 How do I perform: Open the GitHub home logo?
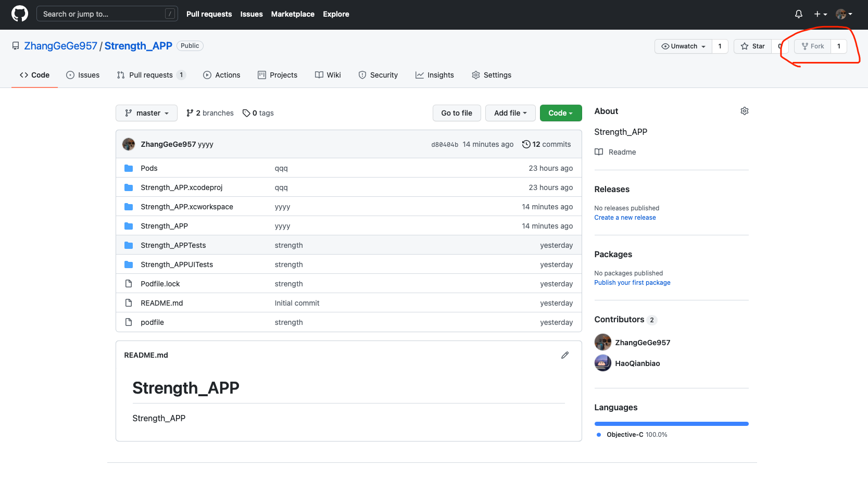point(20,14)
